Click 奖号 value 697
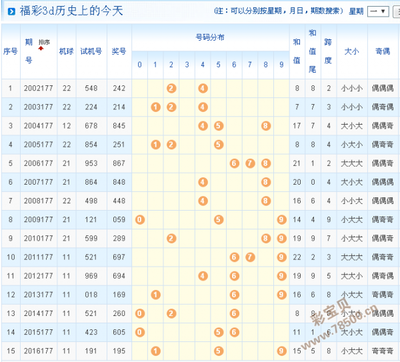Viewport: 400px width, 362px height. [x=119, y=257]
